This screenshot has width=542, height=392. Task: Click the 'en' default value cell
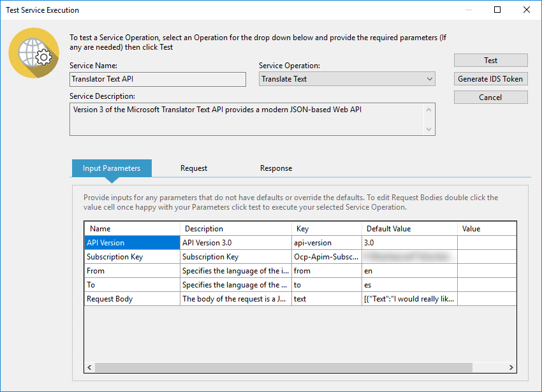409,271
